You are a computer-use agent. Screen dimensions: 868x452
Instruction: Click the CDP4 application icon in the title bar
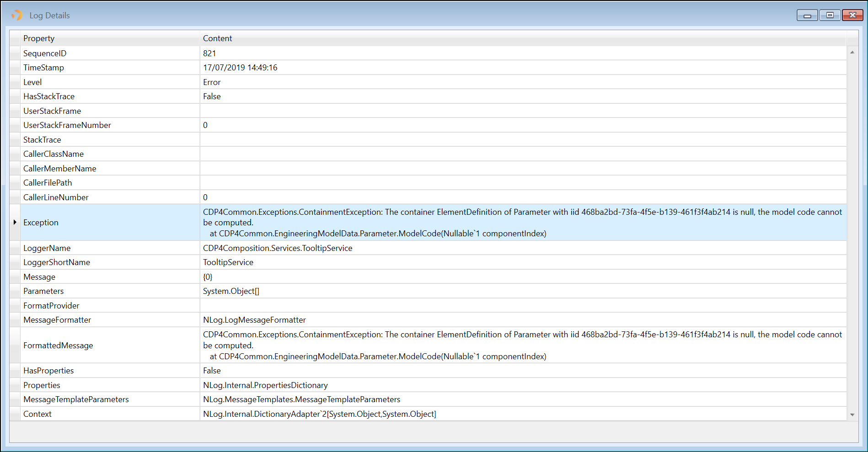[16, 15]
